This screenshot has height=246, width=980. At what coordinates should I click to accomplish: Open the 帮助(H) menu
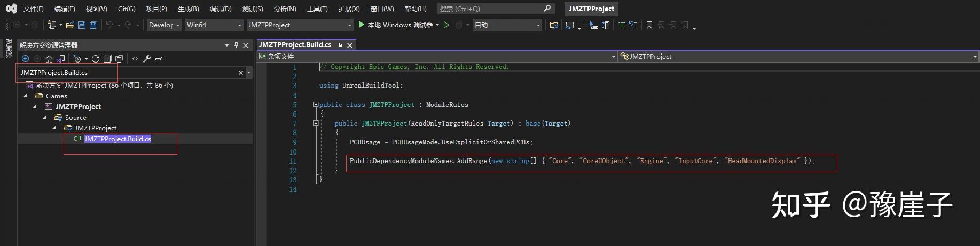click(415, 9)
